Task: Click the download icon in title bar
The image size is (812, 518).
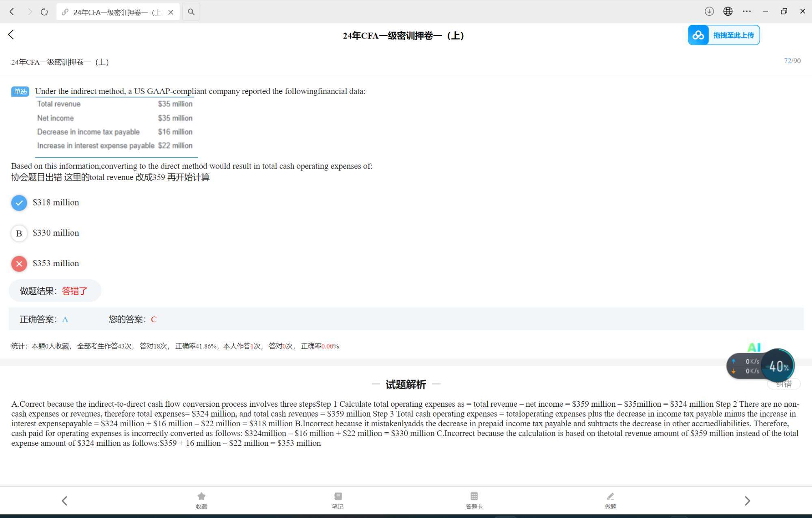Action: (709, 11)
